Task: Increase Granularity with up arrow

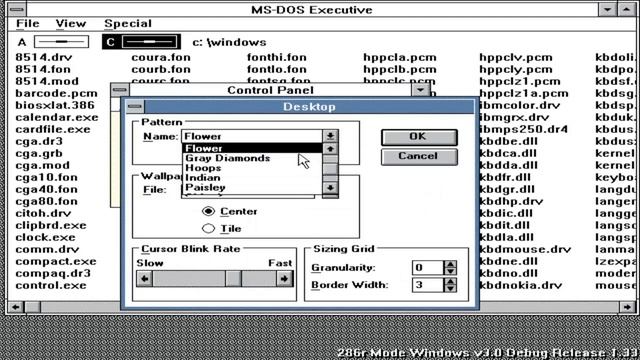Action: tap(450, 264)
